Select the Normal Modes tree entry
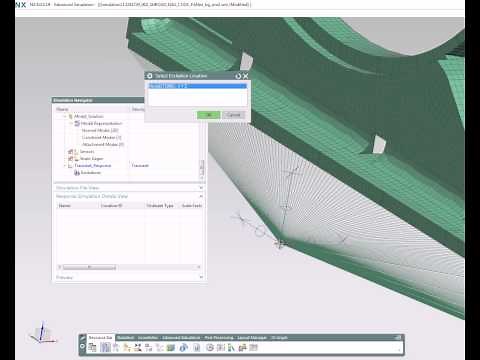Viewport: 480px width, 360px height. (x=100, y=130)
